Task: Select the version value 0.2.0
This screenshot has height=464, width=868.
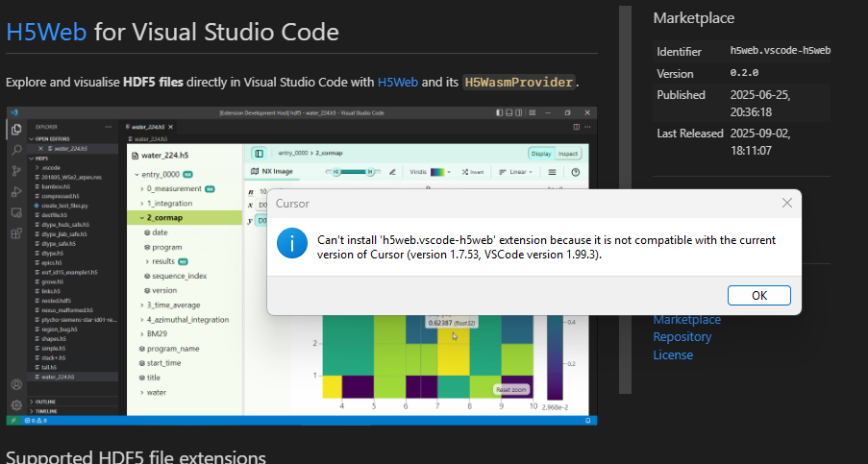Action: [744, 73]
